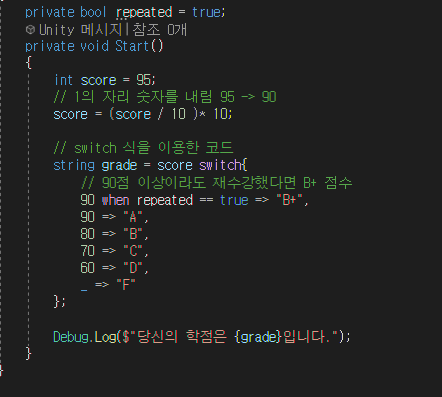Click the line '70 => "C",'
Image resolution: width=442 pixels, height=397 pixels.
pyautogui.click(x=114, y=251)
